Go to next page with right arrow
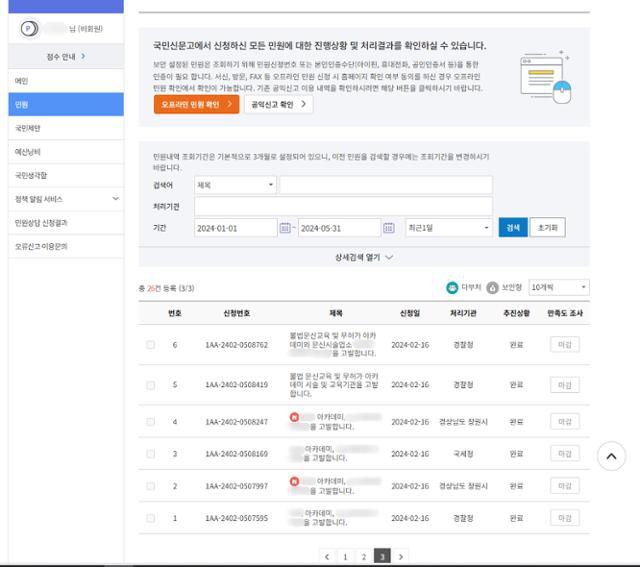640x567 pixels. pyautogui.click(x=400, y=555)
